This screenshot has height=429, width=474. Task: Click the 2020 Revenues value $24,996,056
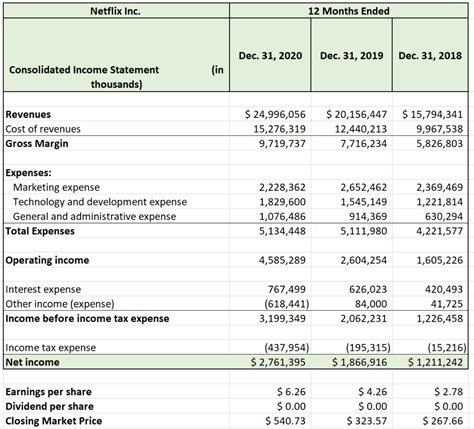point(275,114)
